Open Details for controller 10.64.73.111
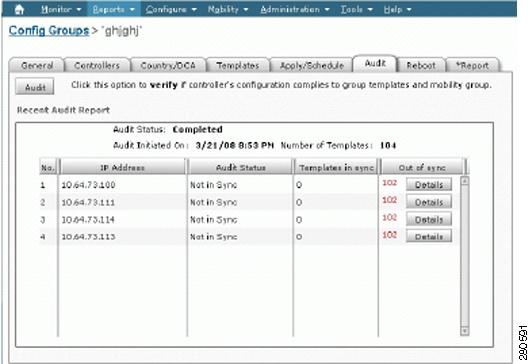 click(429, 202)
